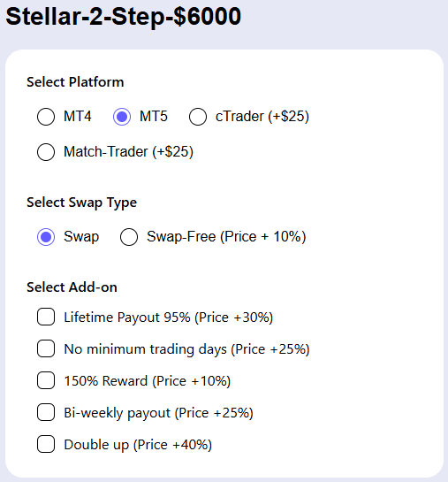
Task: Tick the 150% Reward add-on checkbox
Action: tap(46, 380)
